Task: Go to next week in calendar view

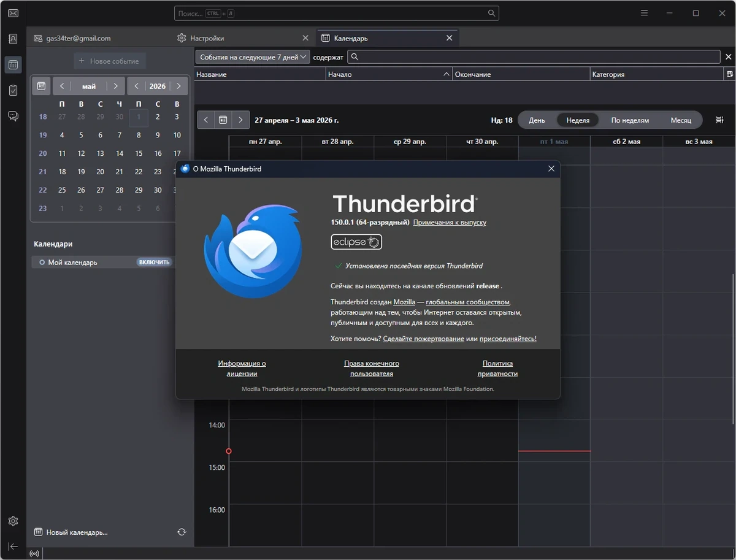Action: (241, 120)
